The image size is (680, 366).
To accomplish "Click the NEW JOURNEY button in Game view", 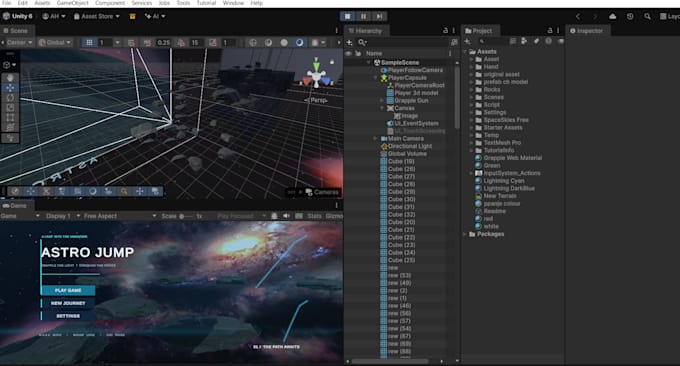I will 68,303.
